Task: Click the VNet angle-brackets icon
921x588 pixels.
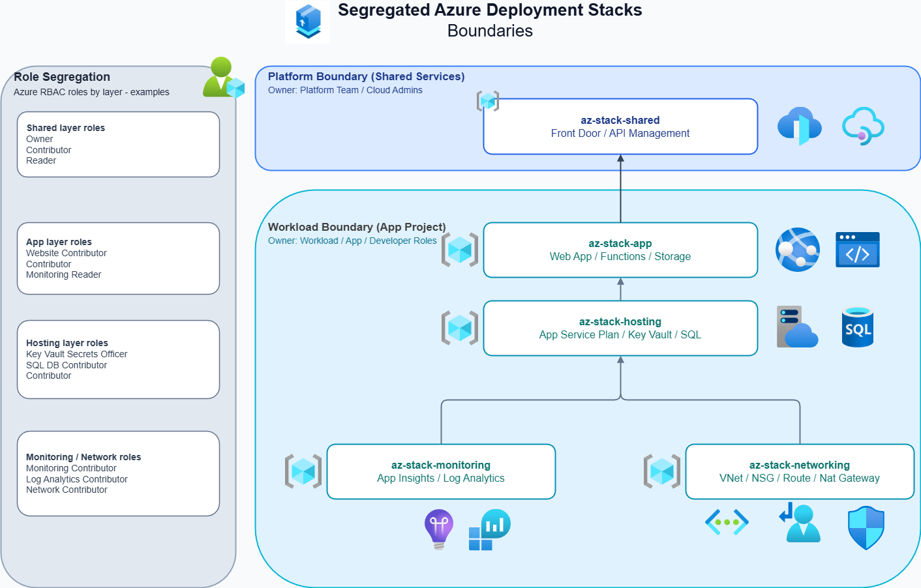Action: pos(727,522)
